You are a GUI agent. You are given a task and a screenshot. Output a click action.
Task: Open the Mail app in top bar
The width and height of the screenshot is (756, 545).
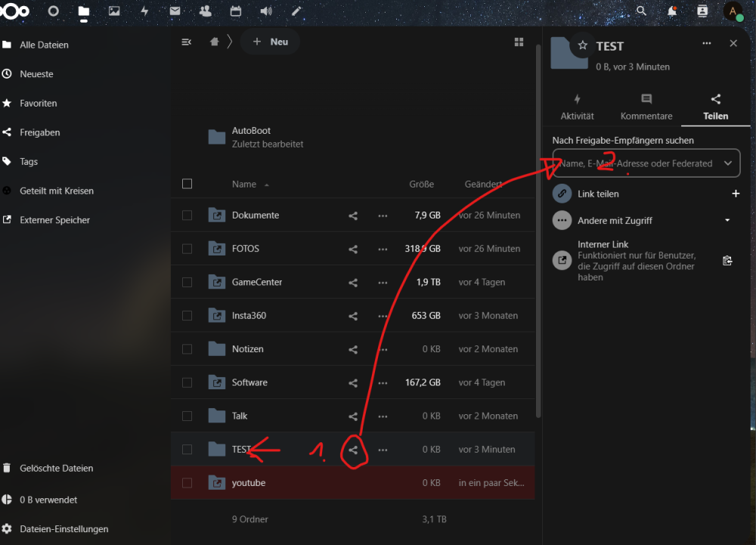click(175, 11)
